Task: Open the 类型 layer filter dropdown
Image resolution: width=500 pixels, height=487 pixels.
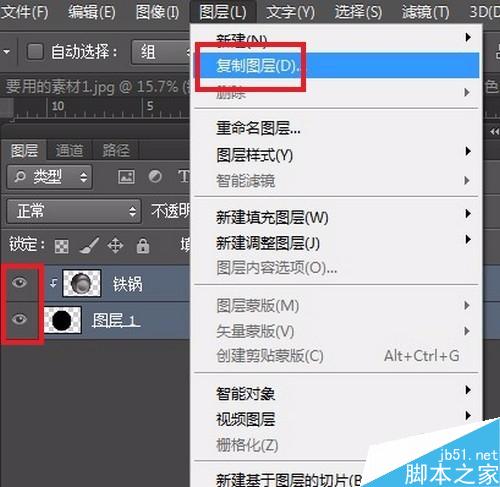Action: pos(49,177)
